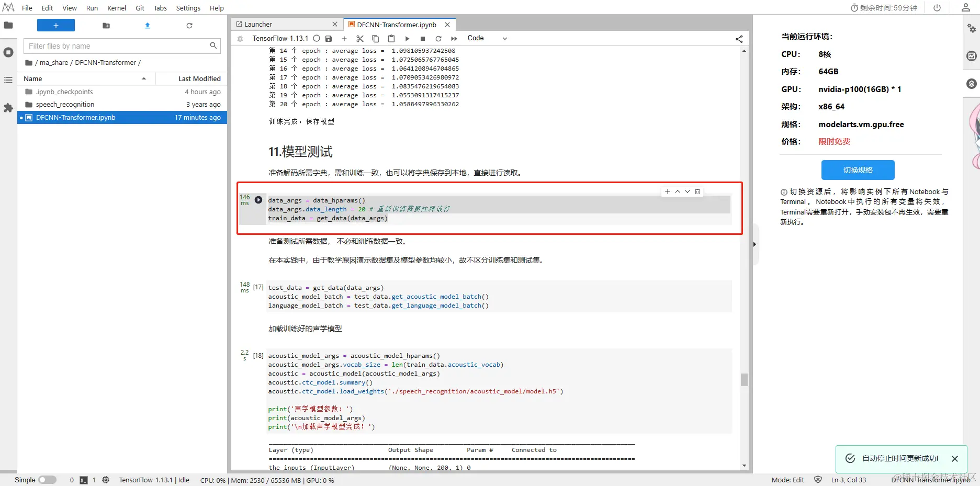Cut the selected cell with scissors icon

[x=360, y=39]
